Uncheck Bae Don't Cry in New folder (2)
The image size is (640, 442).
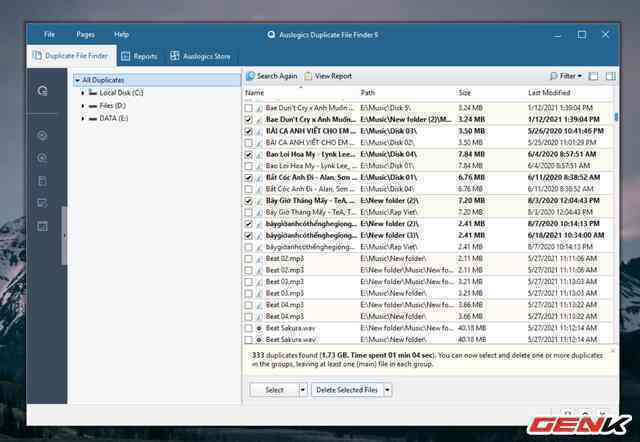248,120
